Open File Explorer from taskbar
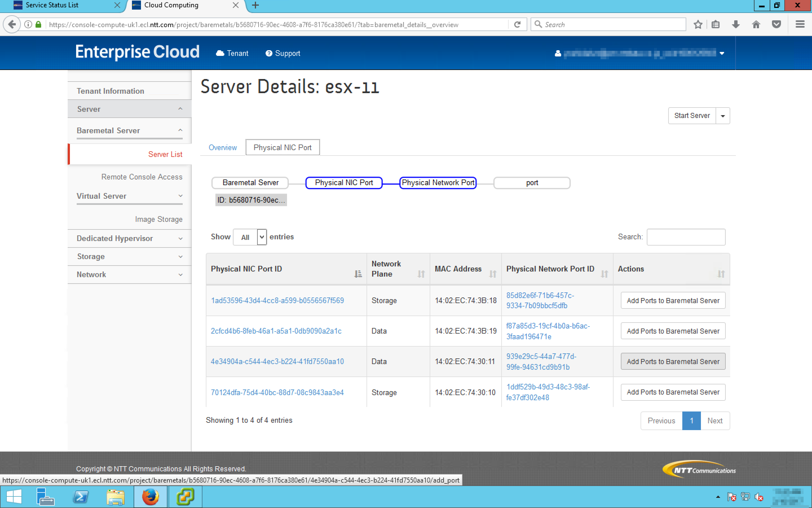 click(x=116, y=497)
